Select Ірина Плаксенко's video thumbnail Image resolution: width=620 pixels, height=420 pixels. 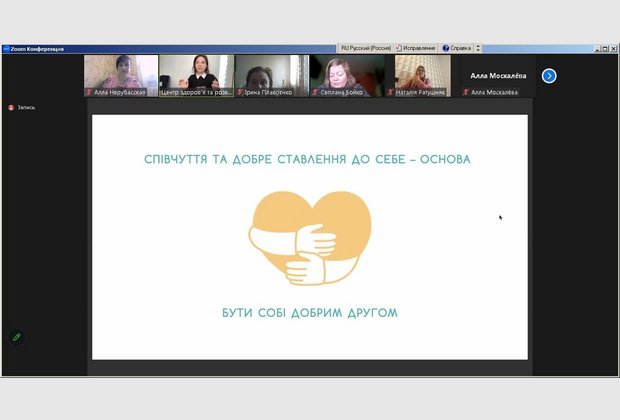[x=272, y=76]
